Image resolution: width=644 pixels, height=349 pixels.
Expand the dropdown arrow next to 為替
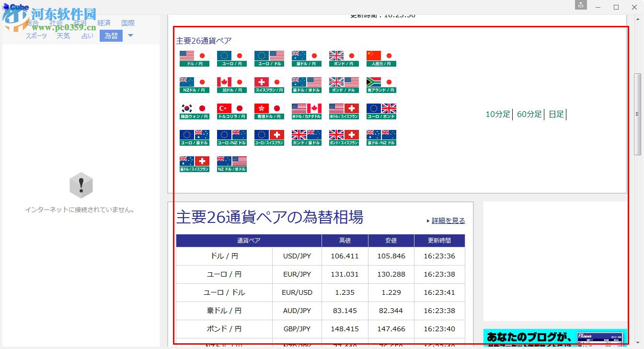pos(131,35)
